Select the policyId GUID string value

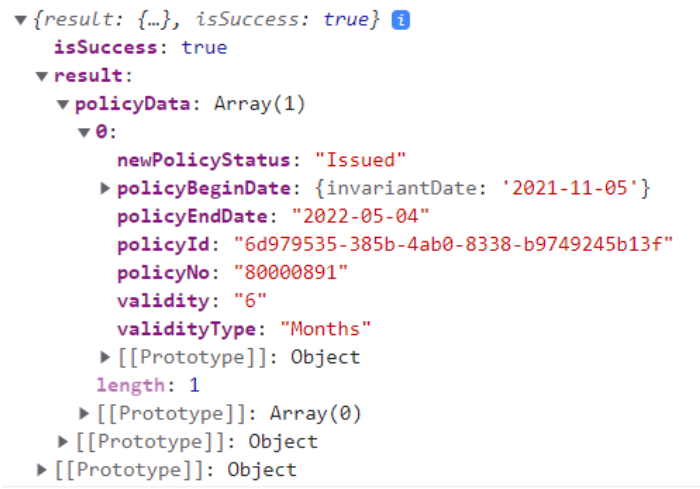tap(453, 244)
